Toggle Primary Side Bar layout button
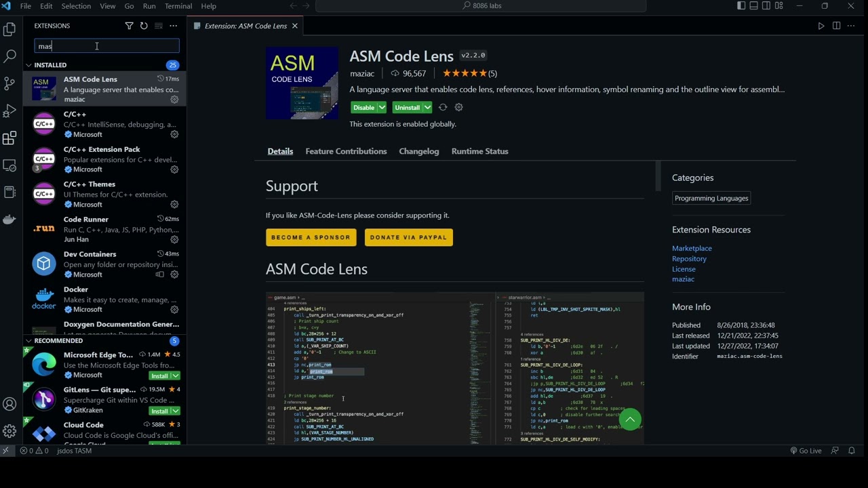 pyautogui.click(x=741, y=6)
